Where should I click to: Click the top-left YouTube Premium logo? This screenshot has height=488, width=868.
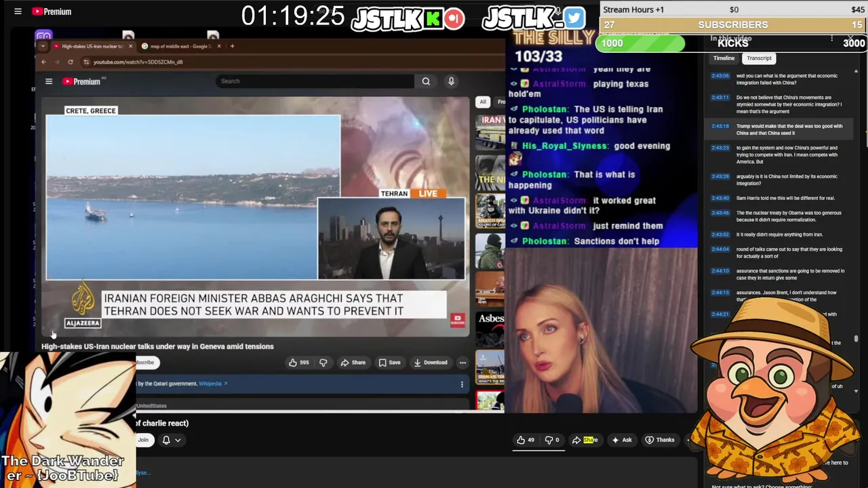(x=52, y=12)
